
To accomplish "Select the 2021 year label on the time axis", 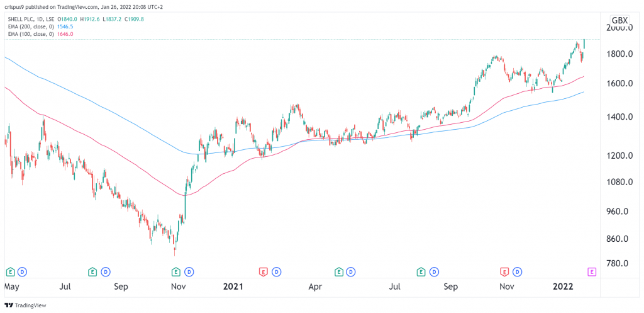I will [x=233, y=287].
